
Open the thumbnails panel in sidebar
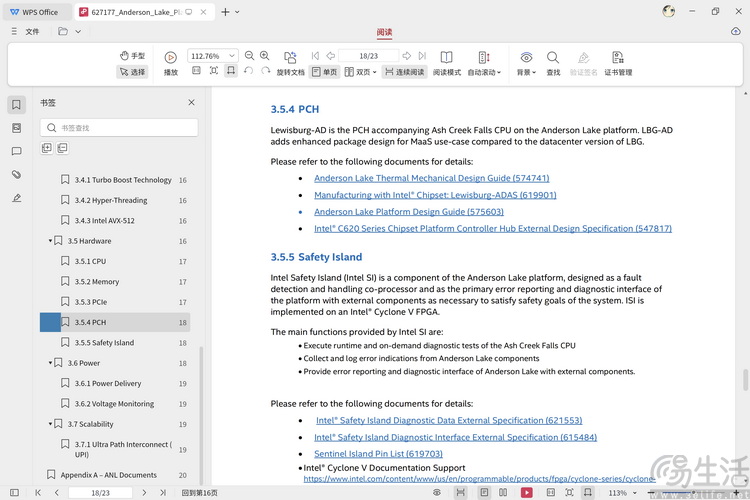click(x=16, y=128)
